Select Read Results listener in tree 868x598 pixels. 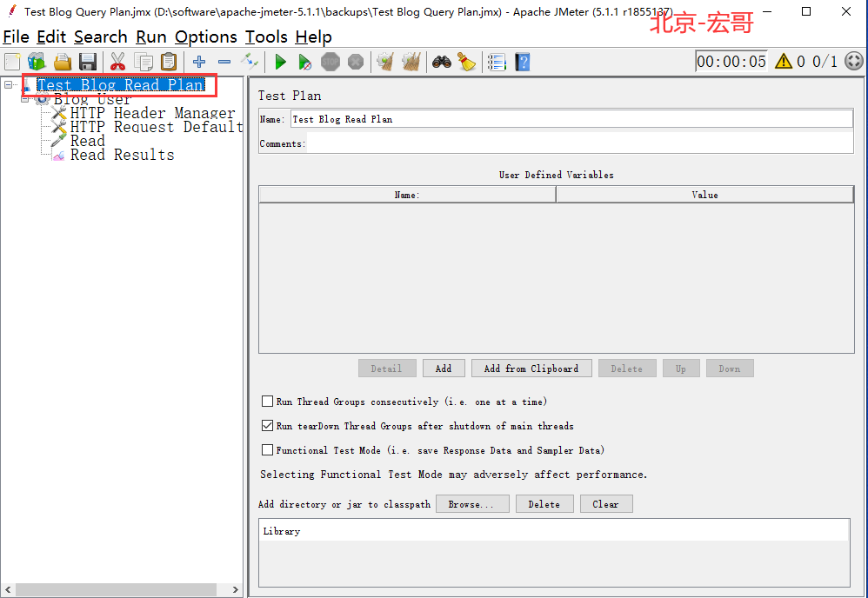pyautogui.click(x=122, y=155)
